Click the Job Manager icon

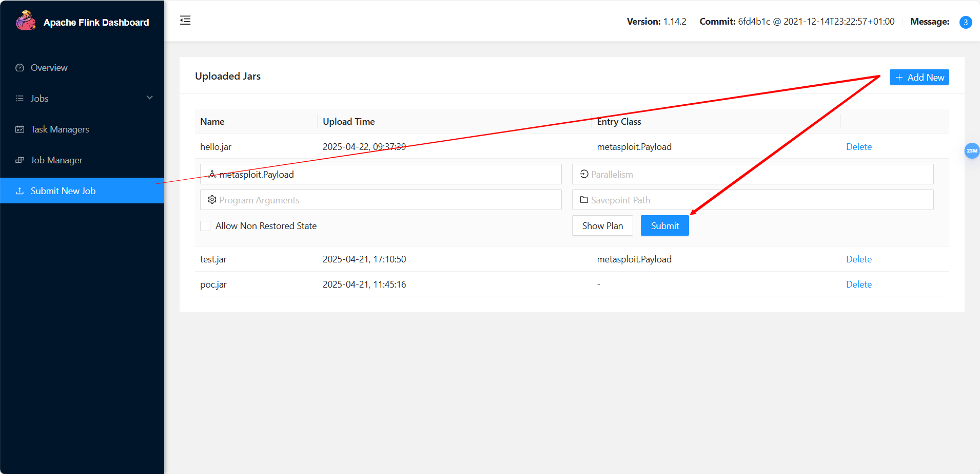coord(20,160)
